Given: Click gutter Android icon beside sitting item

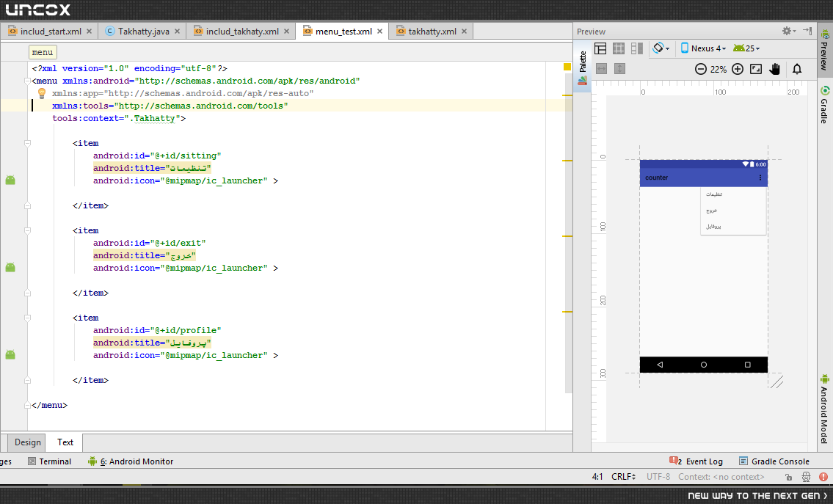Looking at the screenshot, I should coord(10,180).
